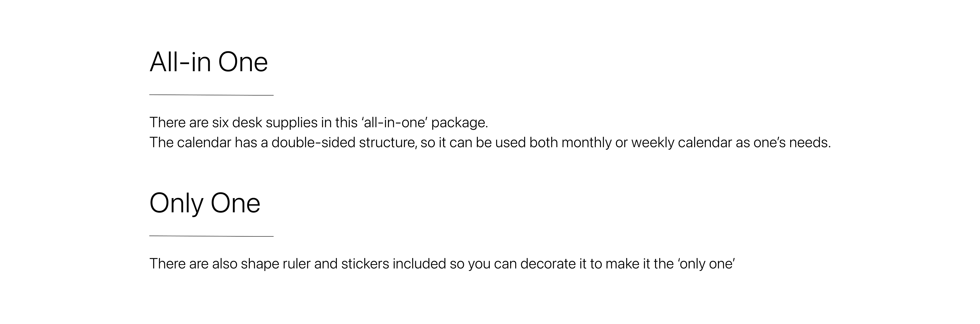Image resolution: width=980 pixels, height=324 pixels.
Task: Click the sentence about the double-sided calendar
Action: tap(490, 142)
